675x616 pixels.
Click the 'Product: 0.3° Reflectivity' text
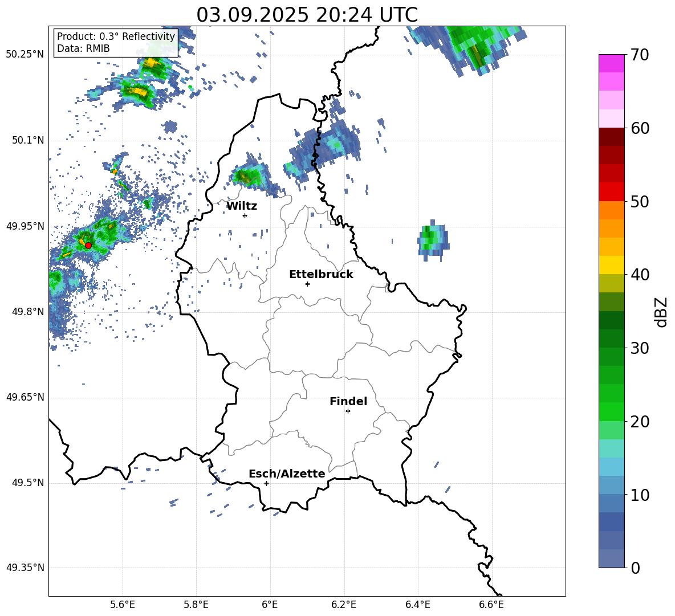[x=116, y=36]
